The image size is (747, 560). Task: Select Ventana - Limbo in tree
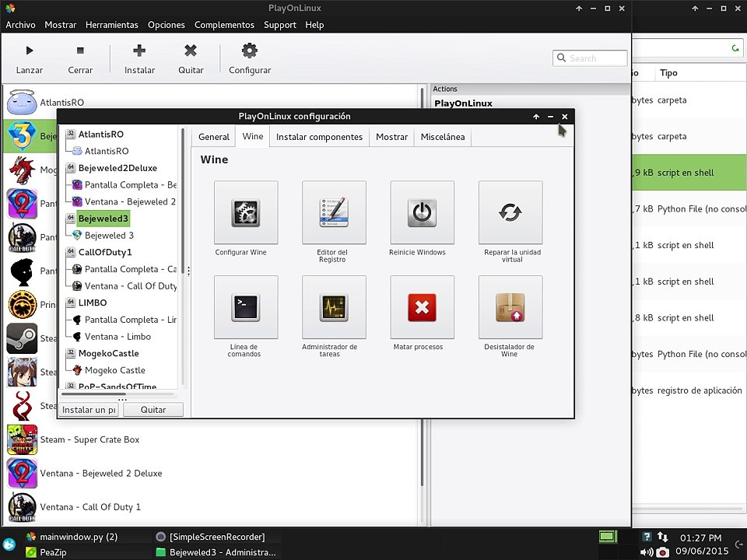pyautogui.click(x=117, y=337)
